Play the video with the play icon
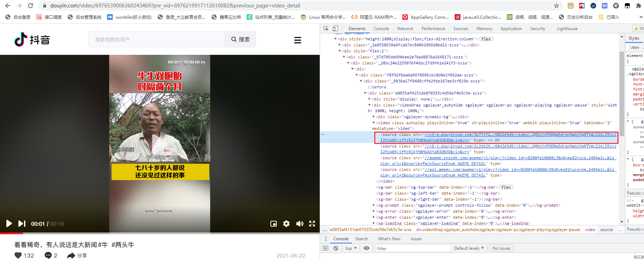 [9, 224]
